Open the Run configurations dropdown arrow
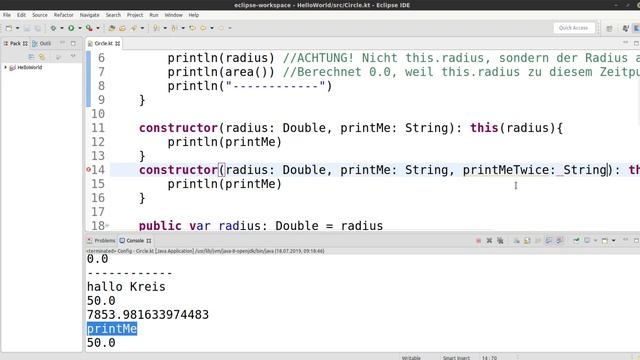640x360 pixels. coord(80,28)
